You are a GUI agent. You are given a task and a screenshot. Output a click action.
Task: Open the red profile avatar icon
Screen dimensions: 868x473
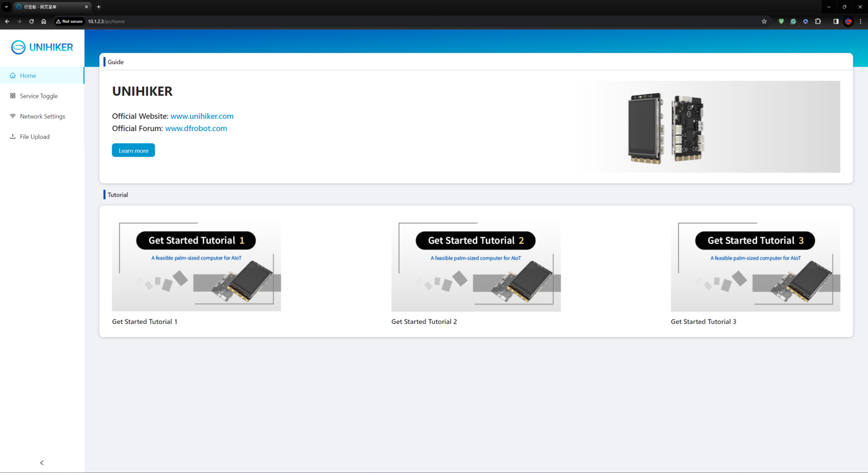[848, 21]
